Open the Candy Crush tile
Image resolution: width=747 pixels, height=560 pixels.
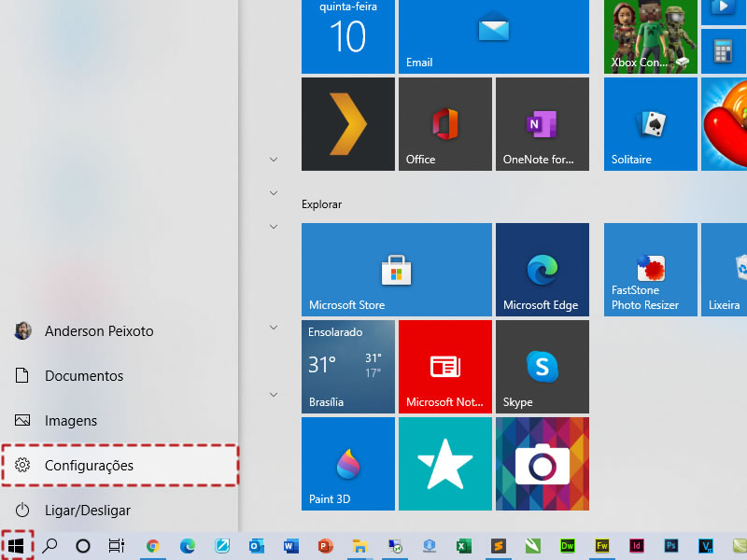point(725,124)
